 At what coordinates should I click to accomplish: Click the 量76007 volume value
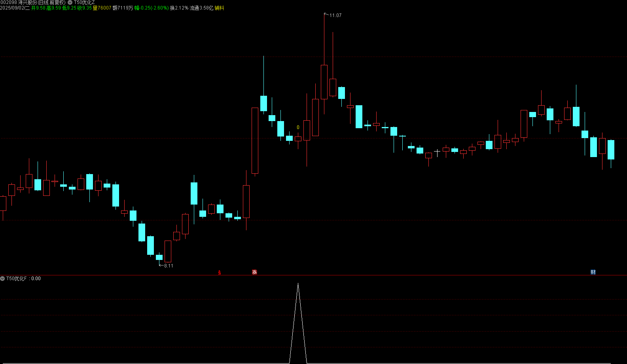pyautogui.click(x=102, y=8)
